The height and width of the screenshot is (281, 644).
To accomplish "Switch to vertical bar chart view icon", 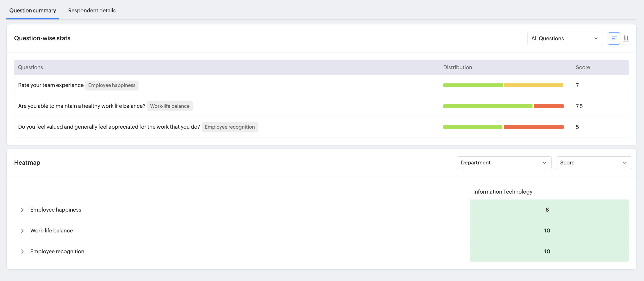I will [626, 39].
